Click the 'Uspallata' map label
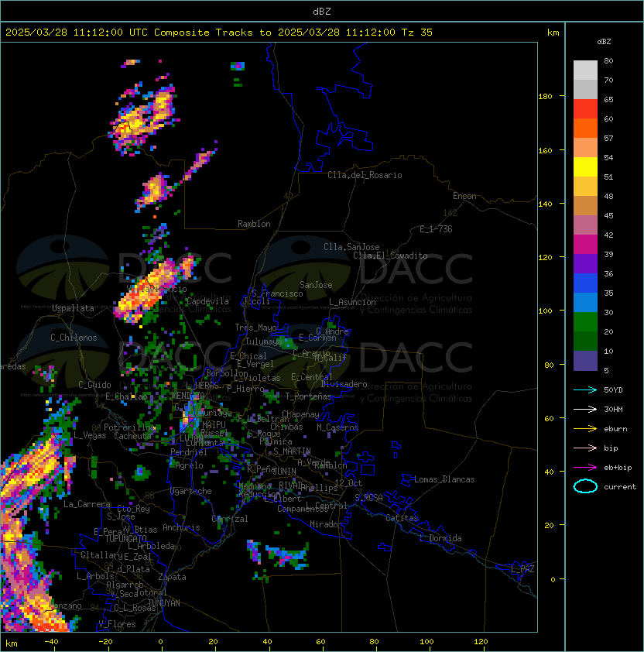Image resolution: width=644 pixels, height=652 pixels. click(x=74, y=308)
